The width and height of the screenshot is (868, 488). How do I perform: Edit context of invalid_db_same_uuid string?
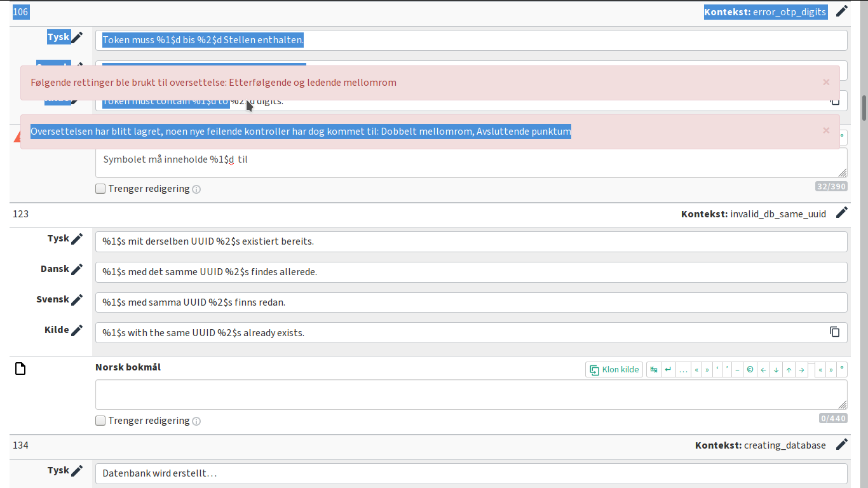coord(842,213)
